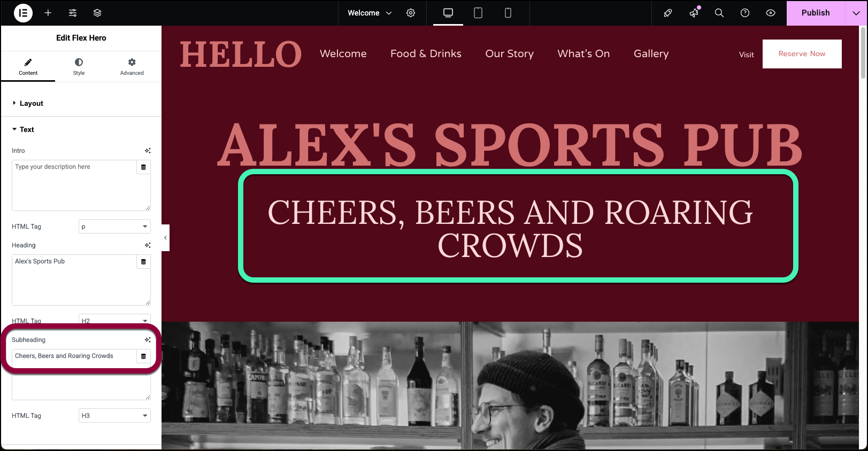Click dynamic tags icon in Heading field

click(143, 262)
